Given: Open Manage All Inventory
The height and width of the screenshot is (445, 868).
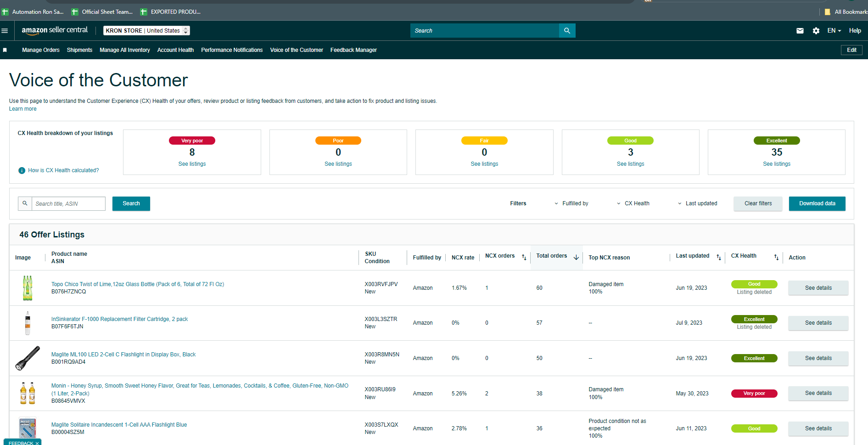Looking at the screenshot, I should click(125, 50).
